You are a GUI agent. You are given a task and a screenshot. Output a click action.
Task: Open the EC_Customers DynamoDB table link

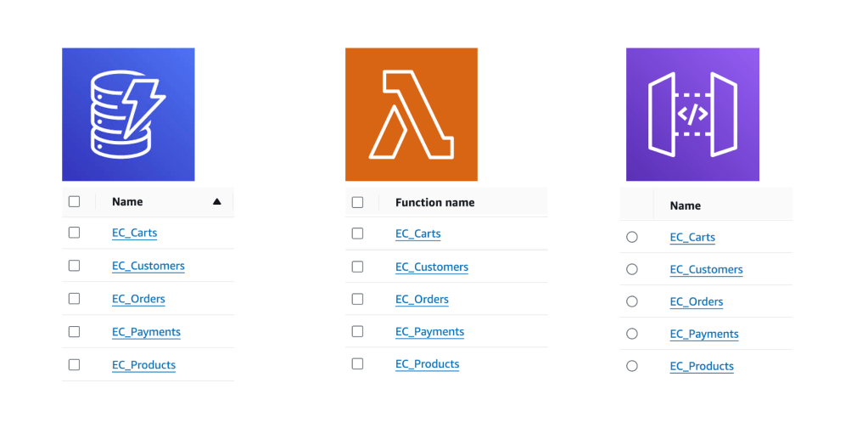click(148, 266)
